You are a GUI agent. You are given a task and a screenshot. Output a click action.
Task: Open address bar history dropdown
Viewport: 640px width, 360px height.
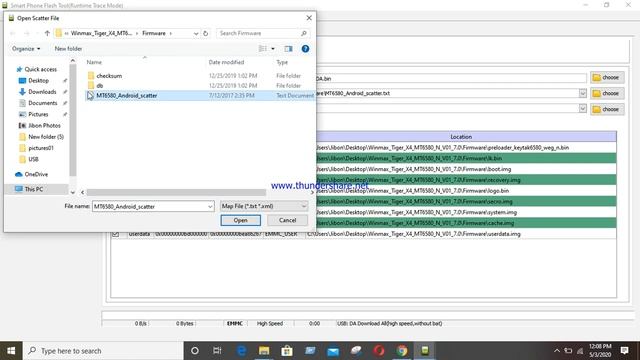coord(196,33)
